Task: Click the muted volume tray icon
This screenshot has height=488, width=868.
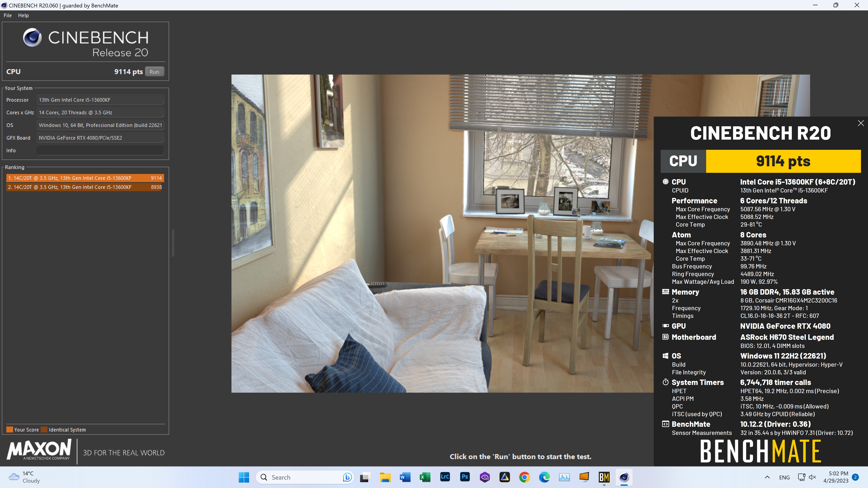Action: [x=812, y=477]
